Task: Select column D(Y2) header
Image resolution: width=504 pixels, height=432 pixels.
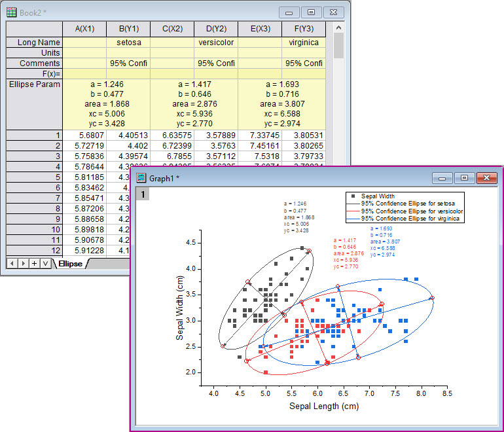Action: tap(215, 29)
